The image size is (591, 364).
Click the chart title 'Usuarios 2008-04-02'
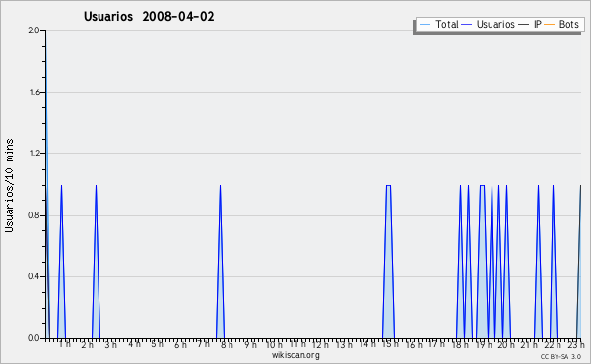pos(149,16)
